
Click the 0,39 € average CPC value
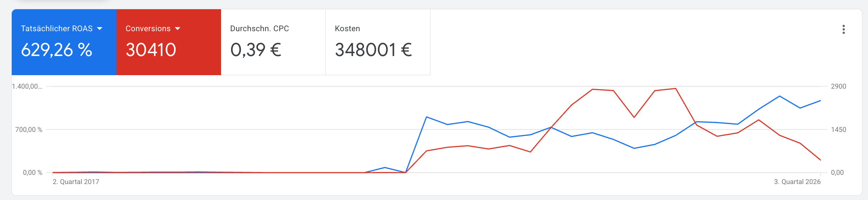256,50
